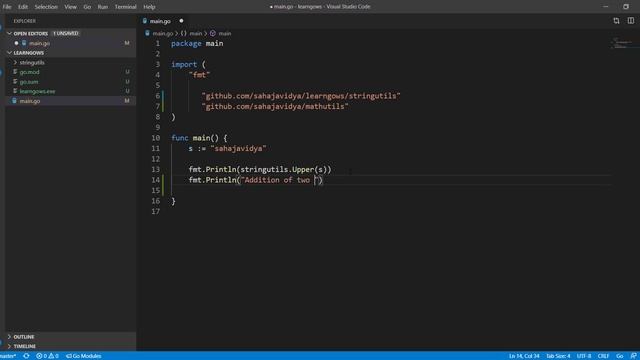This screenshot has height=360, width=640.
Task: Click the Synchronize Changes icon
Action: [x=26, y=356]
